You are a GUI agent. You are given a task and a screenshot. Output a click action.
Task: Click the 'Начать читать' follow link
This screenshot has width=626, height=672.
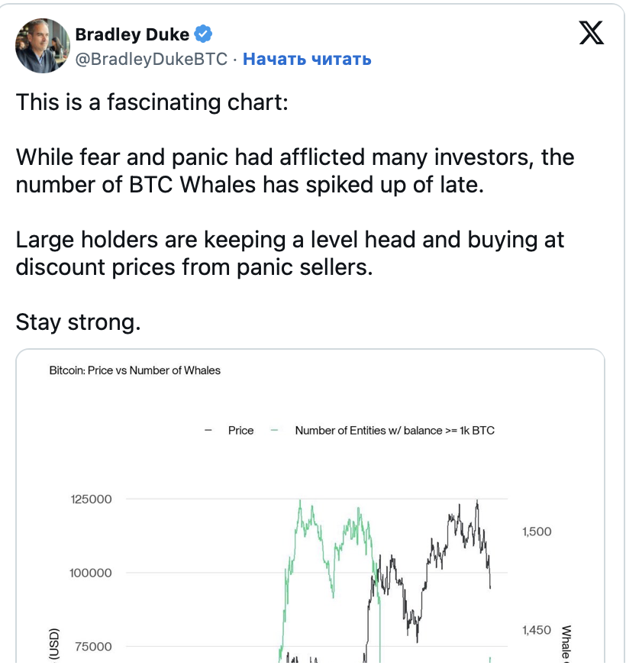[307, 59]
